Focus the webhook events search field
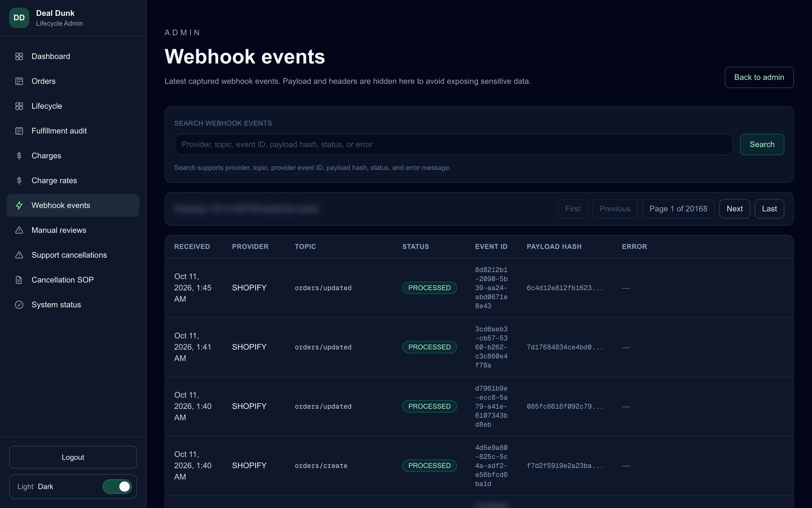The width and height of the screenshot is (812, 508). click(x=454, y=144)
